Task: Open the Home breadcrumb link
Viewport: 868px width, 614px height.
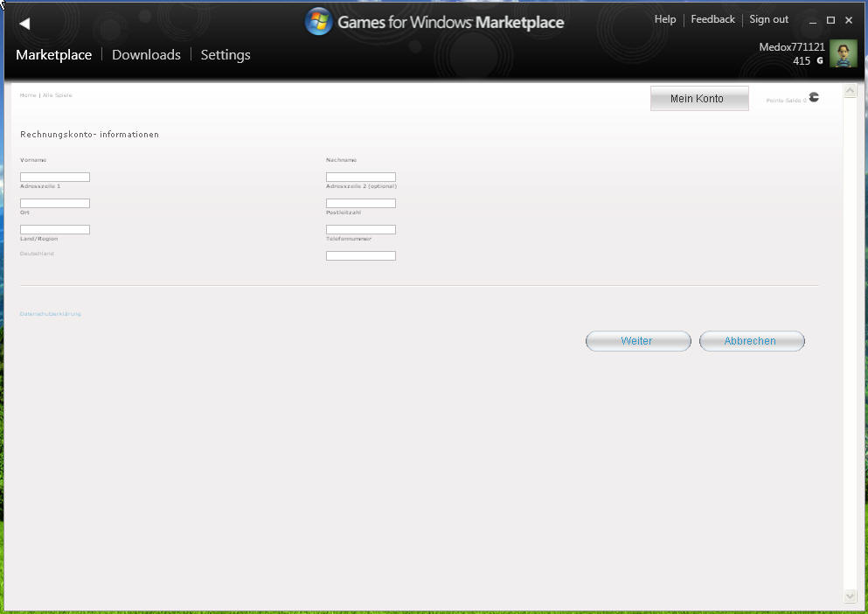Action: point(28,95)
